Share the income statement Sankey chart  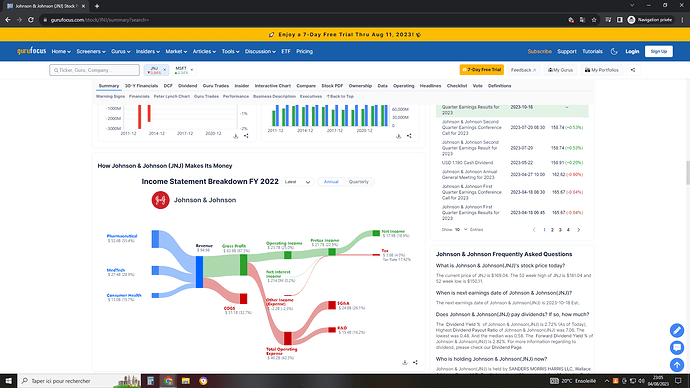(415, 362)
